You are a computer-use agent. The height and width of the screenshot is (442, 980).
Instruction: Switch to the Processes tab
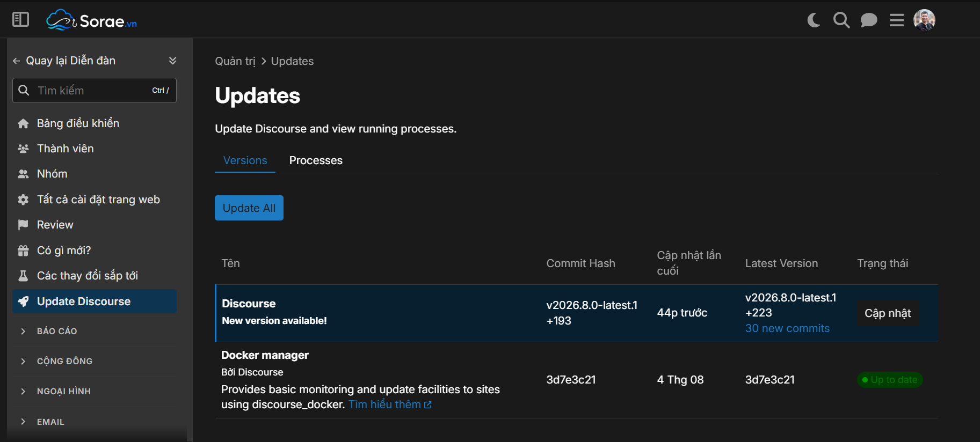(x=316, y=160)
